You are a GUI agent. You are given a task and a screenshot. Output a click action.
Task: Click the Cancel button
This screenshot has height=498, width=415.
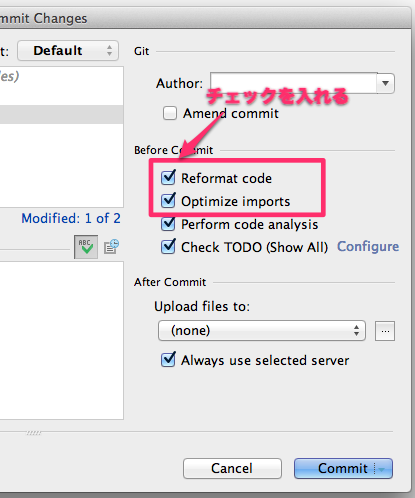(x=232, y=468)
